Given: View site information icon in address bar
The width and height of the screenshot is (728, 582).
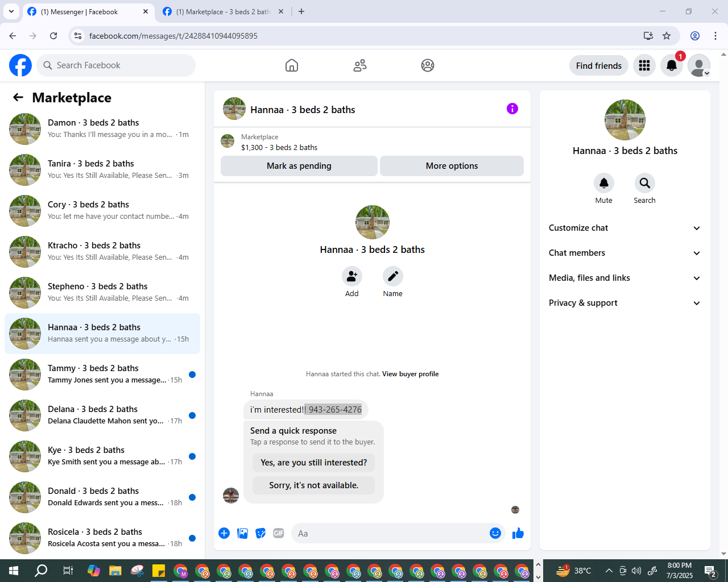Looking at the screenshot, I should 78,36.
